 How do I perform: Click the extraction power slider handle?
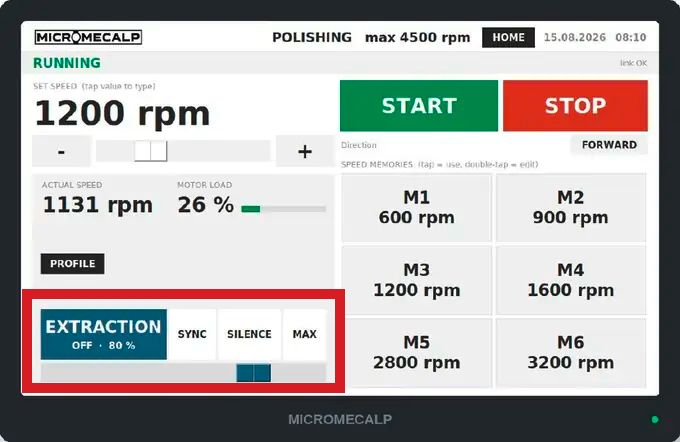coord(254,373)
